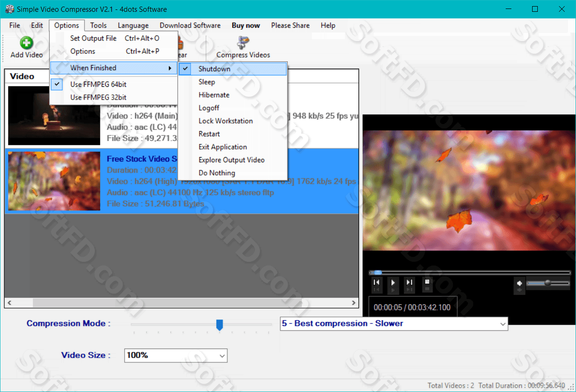Open the Video Size dropdown

[176, 355]
